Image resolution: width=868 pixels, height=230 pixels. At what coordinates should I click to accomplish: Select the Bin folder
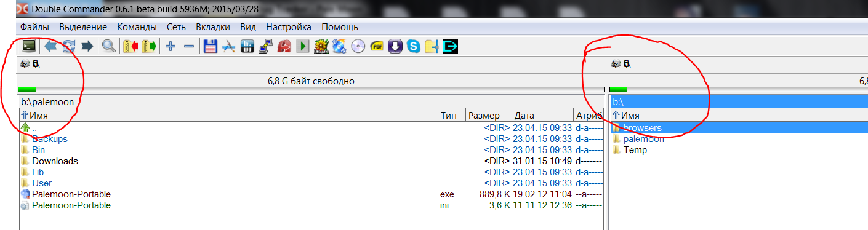pyautogui.click(x=311, y=150)
